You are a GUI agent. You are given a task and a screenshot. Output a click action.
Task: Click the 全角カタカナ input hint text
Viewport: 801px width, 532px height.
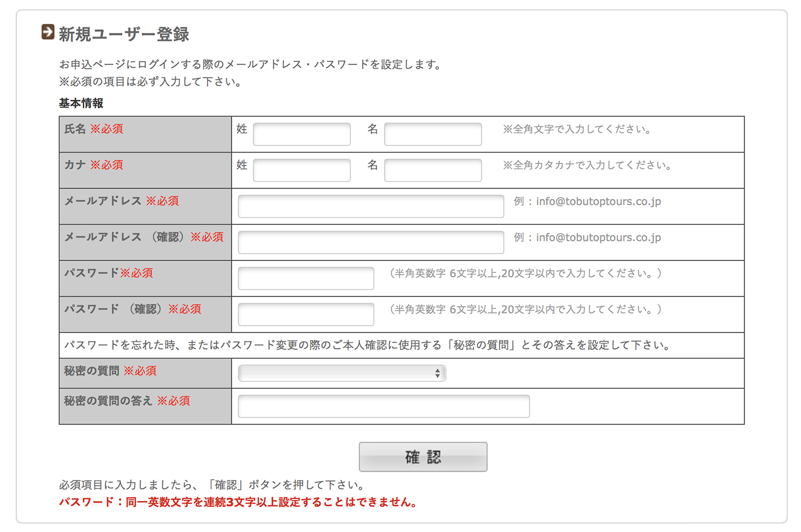coord(587,165)
